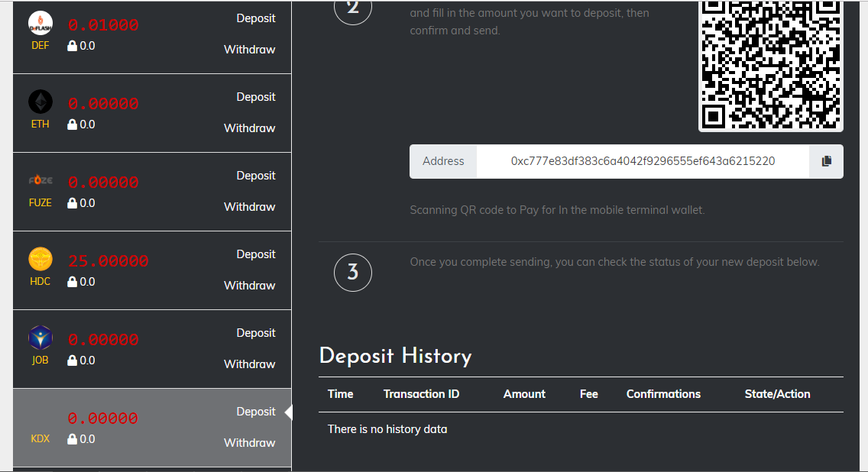Click the deposit address field value
Viewport: 868px width, 472px height.
pos(643,161)
